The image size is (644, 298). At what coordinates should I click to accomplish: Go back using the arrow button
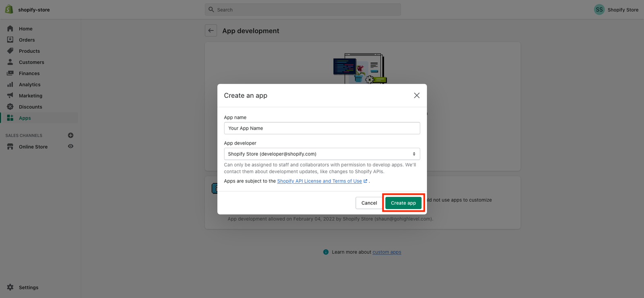click(211, 31)
